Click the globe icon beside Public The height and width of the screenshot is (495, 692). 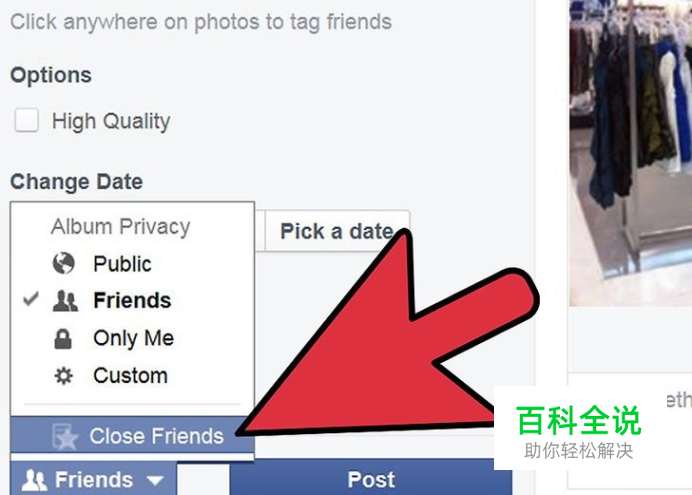tap(64, 263)
